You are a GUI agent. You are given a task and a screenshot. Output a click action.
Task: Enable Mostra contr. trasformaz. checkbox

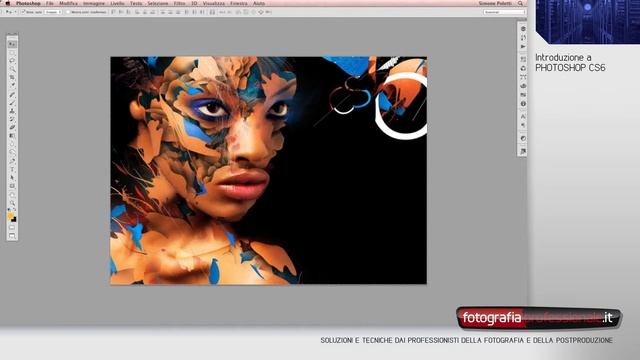[x=68, y=12]
